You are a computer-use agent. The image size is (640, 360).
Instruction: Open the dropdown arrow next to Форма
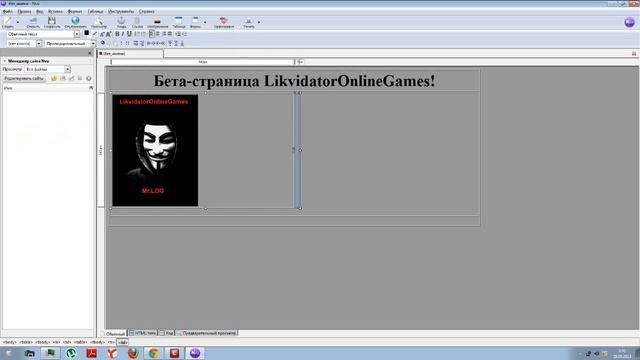(205, 22)
